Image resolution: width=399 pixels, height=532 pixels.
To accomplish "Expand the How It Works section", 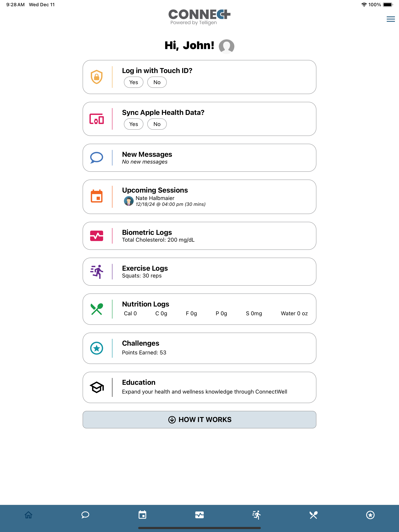I will tap(199, 419).
